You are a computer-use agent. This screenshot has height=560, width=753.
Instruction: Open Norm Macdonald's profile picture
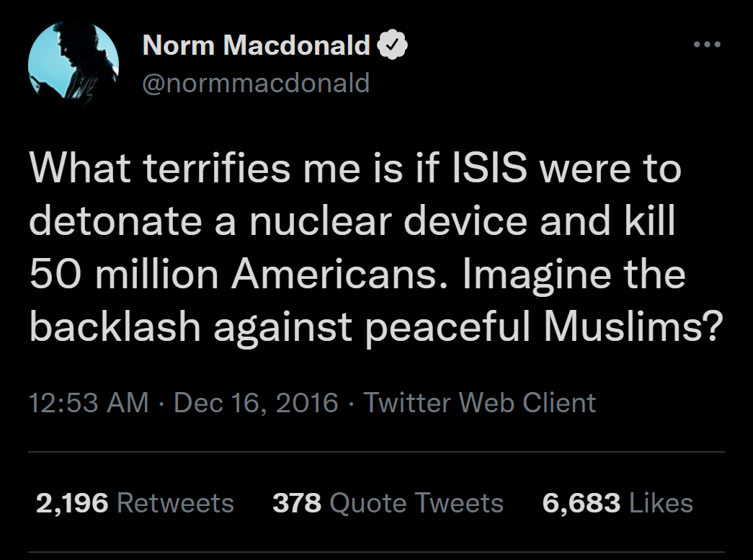(x=73, y=63)
